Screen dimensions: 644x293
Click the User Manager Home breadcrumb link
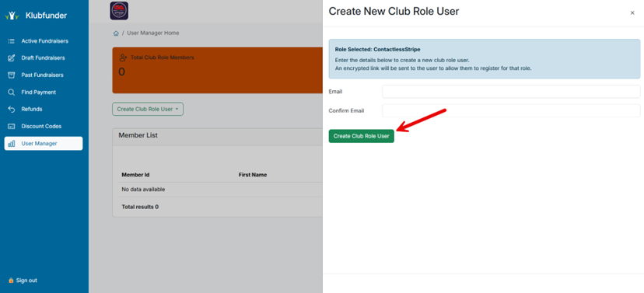[152, 33]
